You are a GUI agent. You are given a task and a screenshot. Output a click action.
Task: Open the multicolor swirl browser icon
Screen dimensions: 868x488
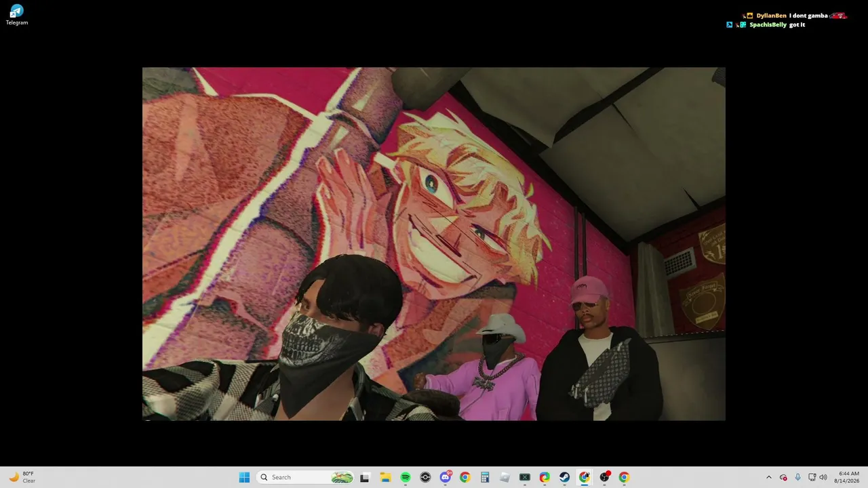[x=545, y=477]
